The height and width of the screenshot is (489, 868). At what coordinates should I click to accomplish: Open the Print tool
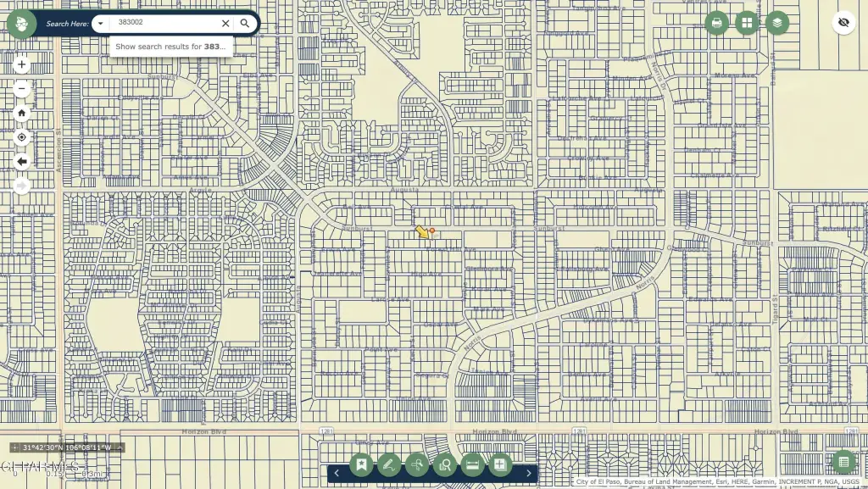coord(716,23)
